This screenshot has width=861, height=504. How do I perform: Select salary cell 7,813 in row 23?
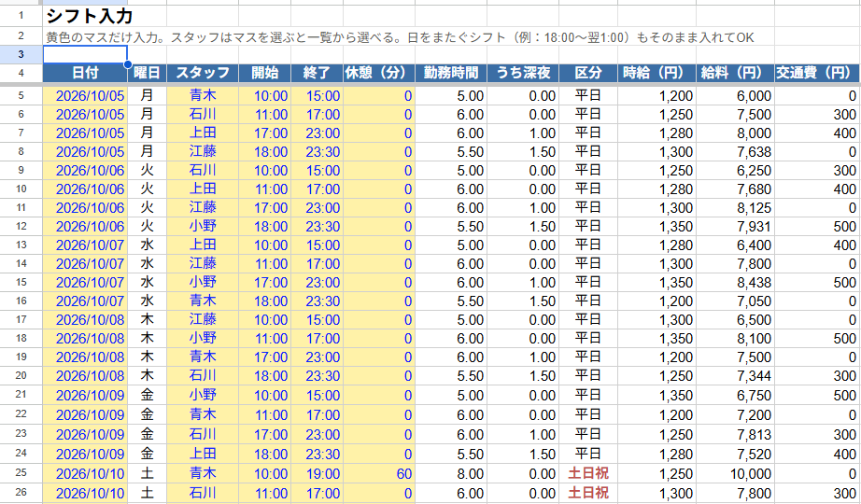(735, 434)
